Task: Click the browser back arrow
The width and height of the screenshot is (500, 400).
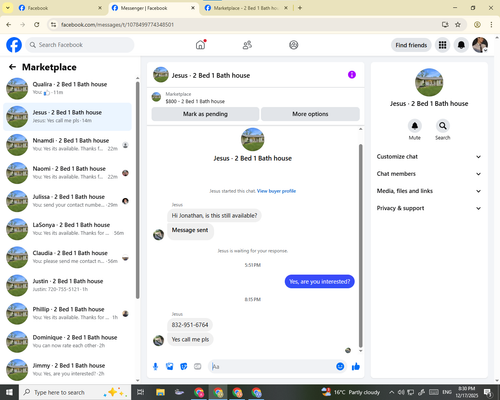Action: 9,25
